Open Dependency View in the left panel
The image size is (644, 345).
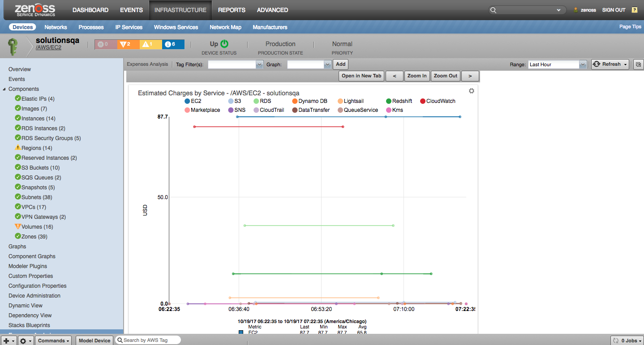coord(30,315)
